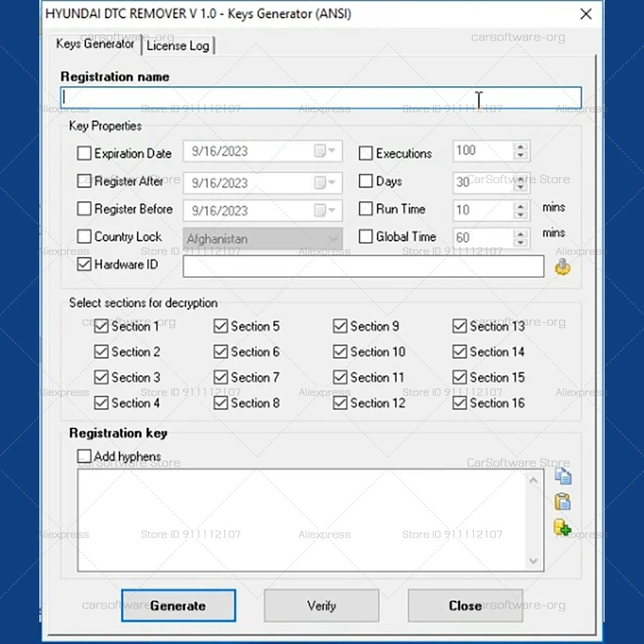
Task: Increase the Global Time minutes
Action: click(520, 234)
